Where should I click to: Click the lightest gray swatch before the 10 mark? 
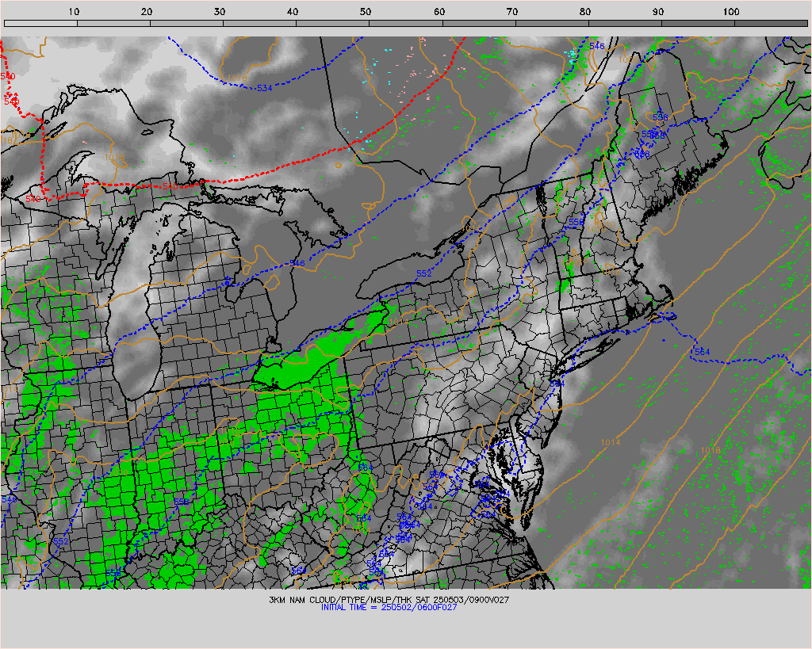click(40, 23)
